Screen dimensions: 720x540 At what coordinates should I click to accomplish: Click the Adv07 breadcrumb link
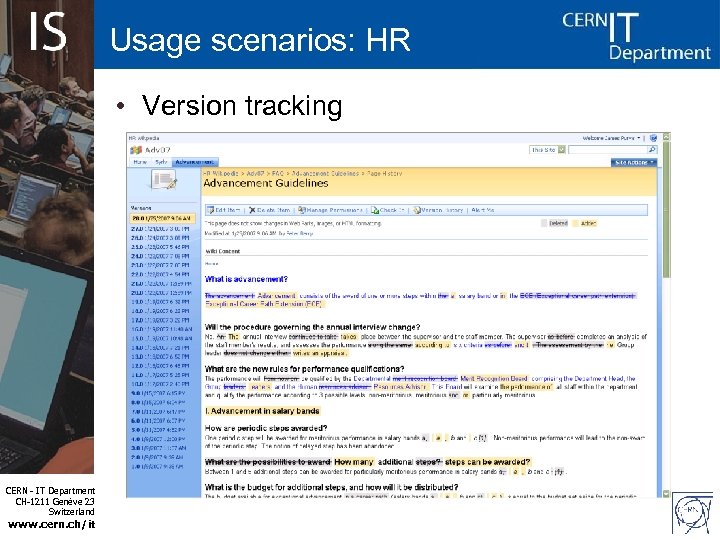point(255,174)
